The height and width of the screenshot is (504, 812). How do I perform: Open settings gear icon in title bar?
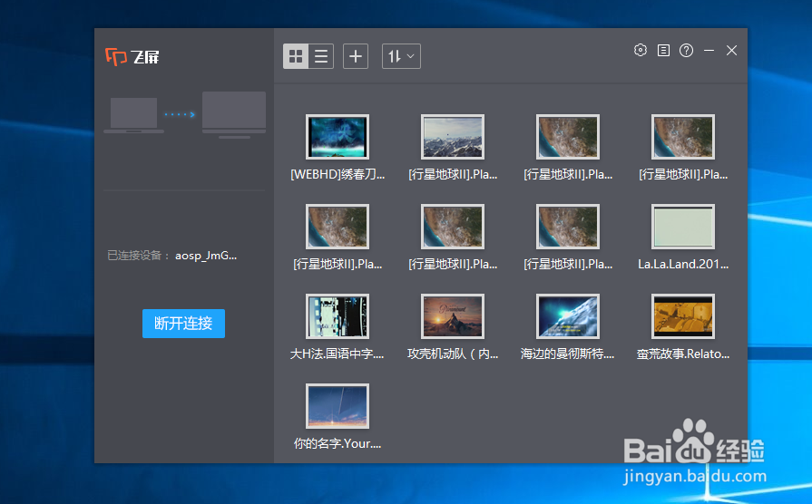tap(641, 50)
